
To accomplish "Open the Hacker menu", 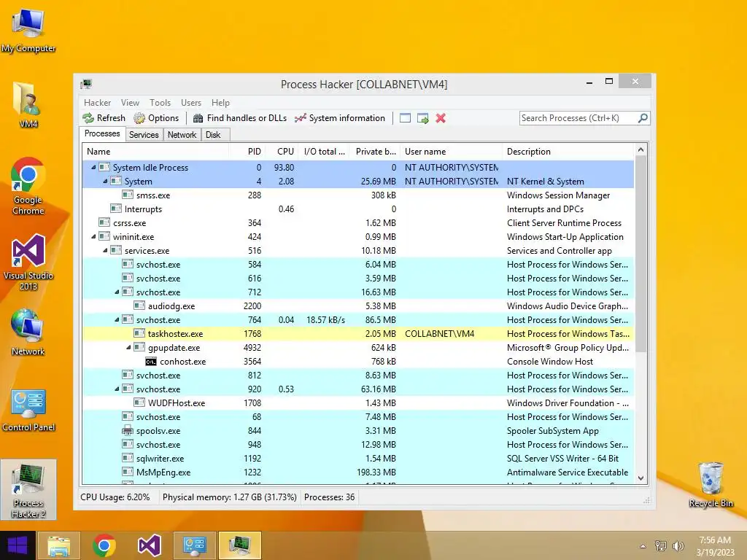I will [97, 103].
